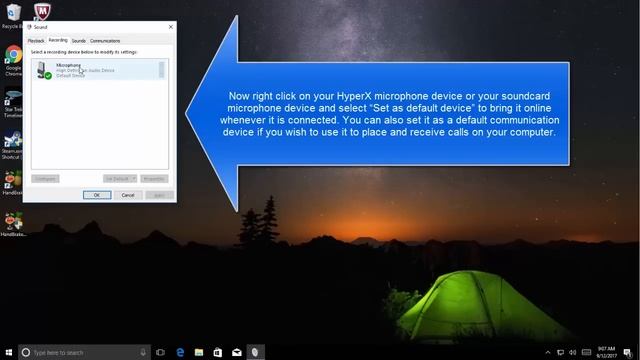
Task: Open File Explorer from the taskbar
Action: pyautogui.click(x=199, y=352)
